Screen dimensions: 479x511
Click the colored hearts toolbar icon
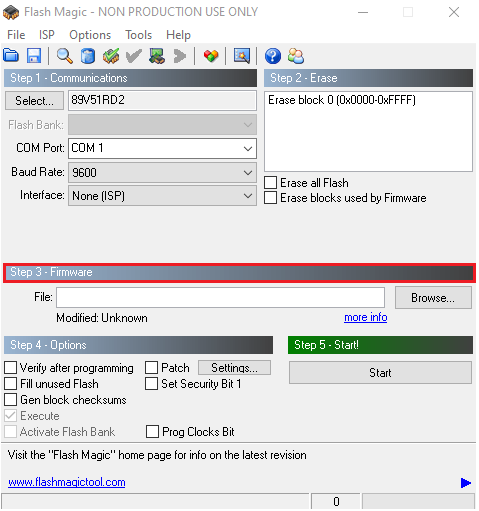click(x=211, y=56)
